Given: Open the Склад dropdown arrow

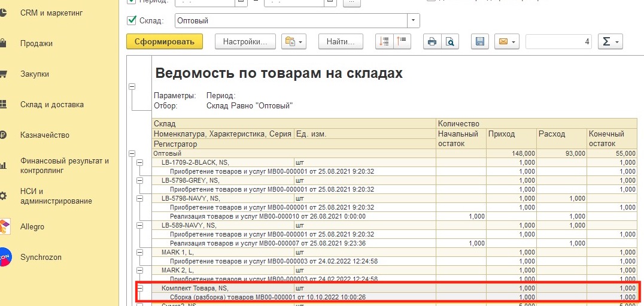Looking at the screenshot, I should pyautogui.click(x=413, y=20).
